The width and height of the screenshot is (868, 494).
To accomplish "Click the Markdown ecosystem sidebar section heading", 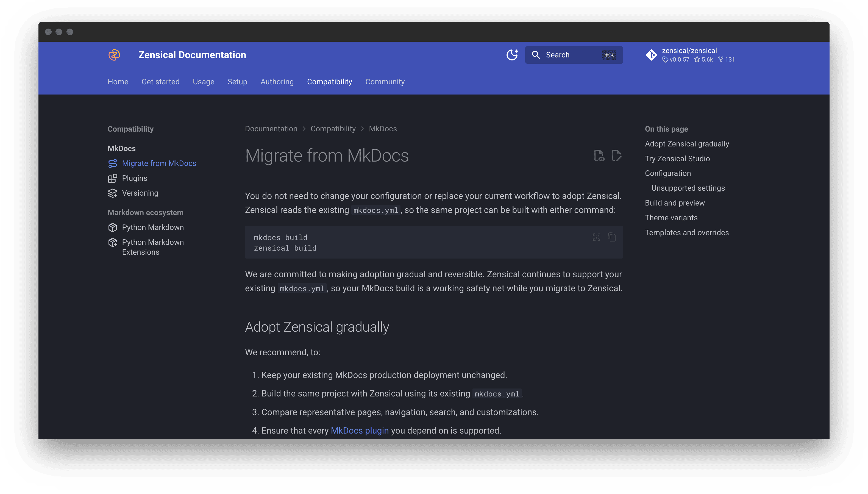I will click(146, 212).
